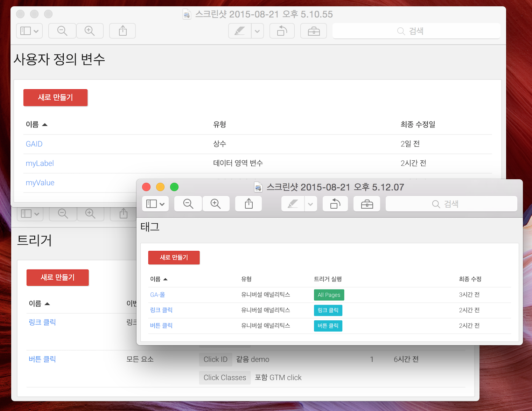Click the 트리거 실행 column header
This screenshot has height=411, width=532.
[x=328, y=279]
